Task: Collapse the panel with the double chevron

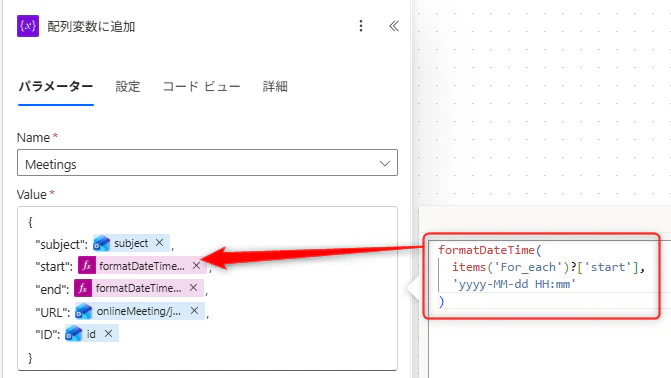Action: point(394,26)
